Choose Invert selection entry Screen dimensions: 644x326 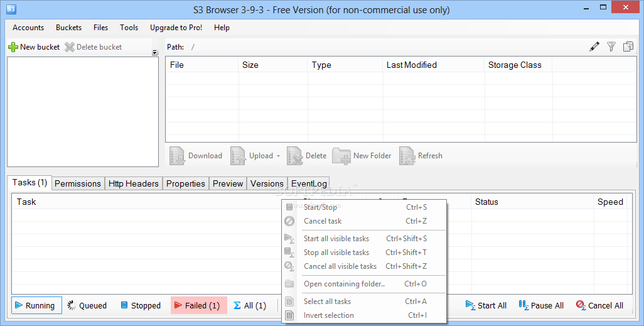point(364,315)
